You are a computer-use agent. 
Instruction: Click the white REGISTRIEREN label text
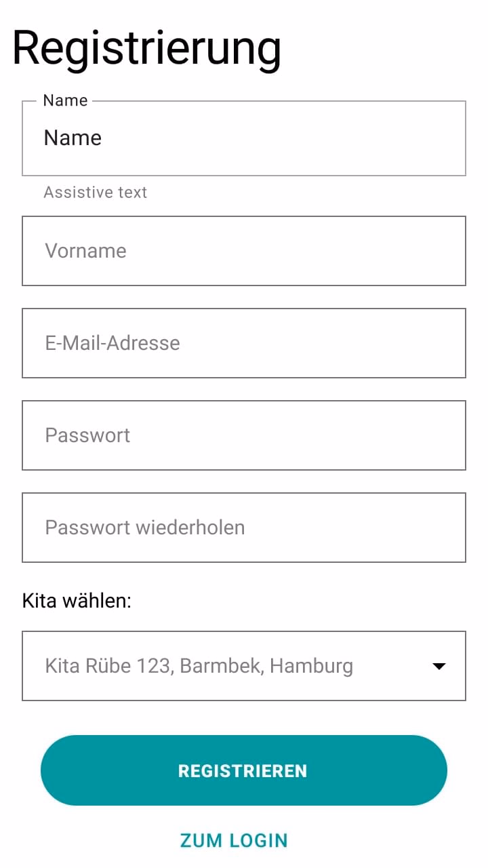pyautogui.click(x=243, y=771)
